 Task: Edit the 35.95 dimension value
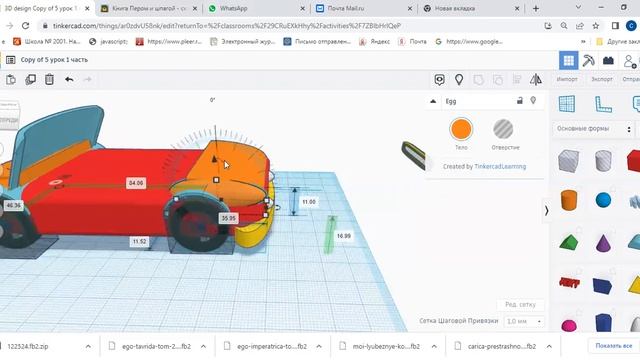pyautogui.click(x=228, y=218)
